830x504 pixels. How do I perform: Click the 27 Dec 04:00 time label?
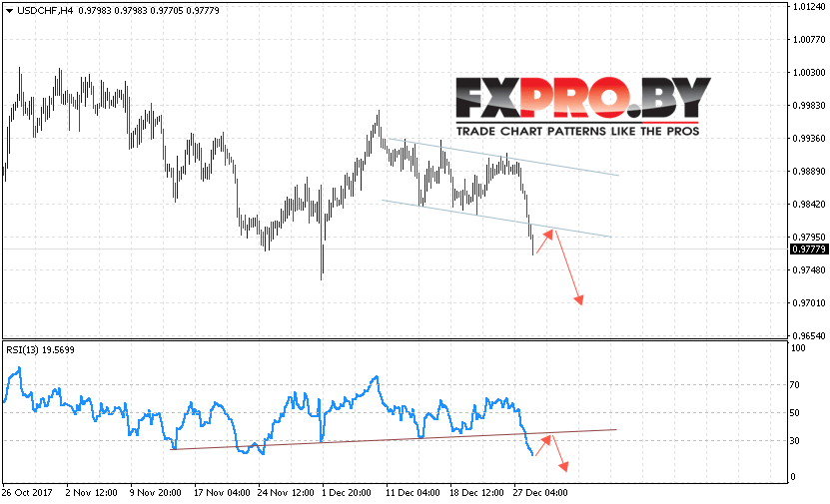(x=540, y=493)
